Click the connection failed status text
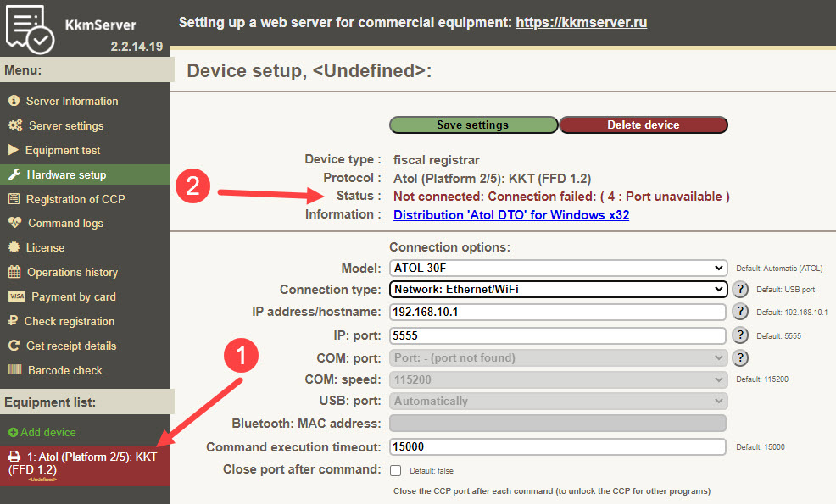Screen dimensions: 836x504 tap(561, 196)
